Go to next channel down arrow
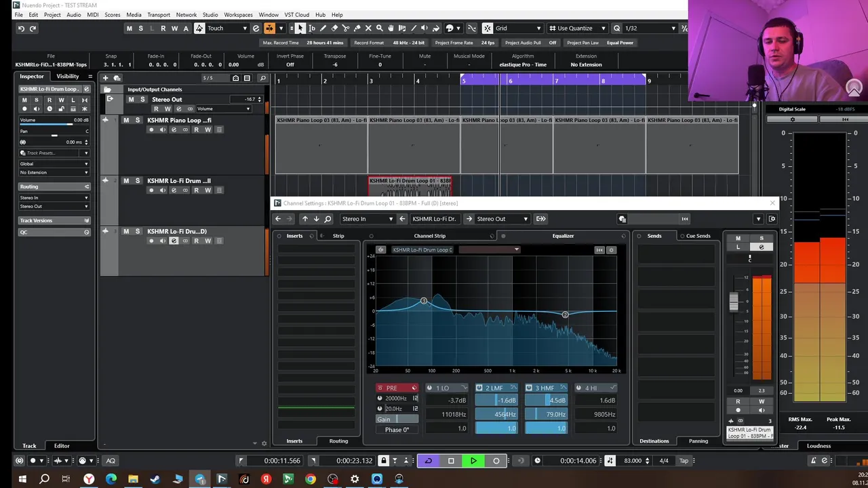Screen dimensions: 868x488 316,219
